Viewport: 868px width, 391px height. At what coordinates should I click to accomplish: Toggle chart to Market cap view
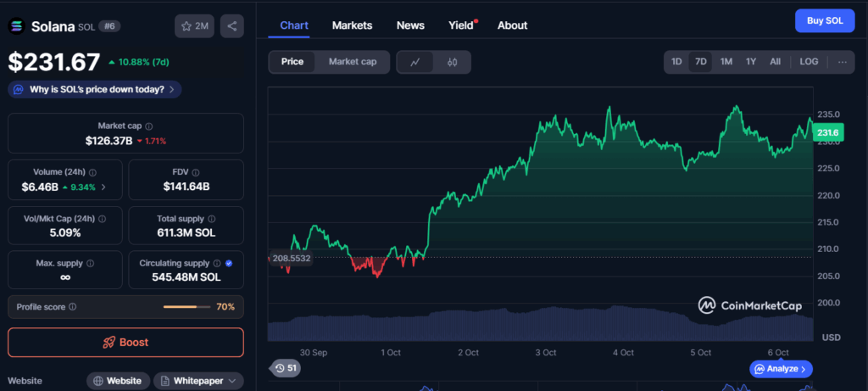coord(353,62)
